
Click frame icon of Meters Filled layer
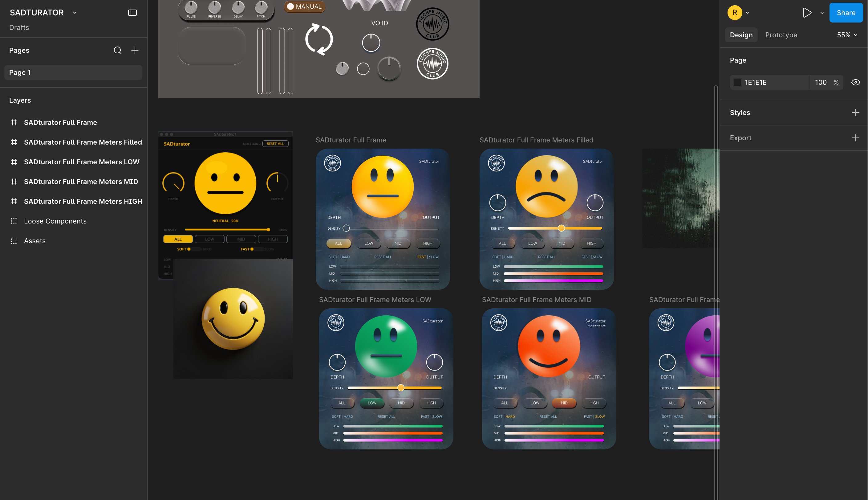point(14,142)
